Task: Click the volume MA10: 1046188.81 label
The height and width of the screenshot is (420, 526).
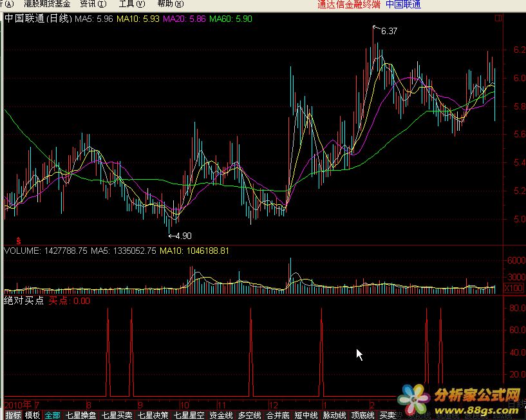Action: (194, 251)
